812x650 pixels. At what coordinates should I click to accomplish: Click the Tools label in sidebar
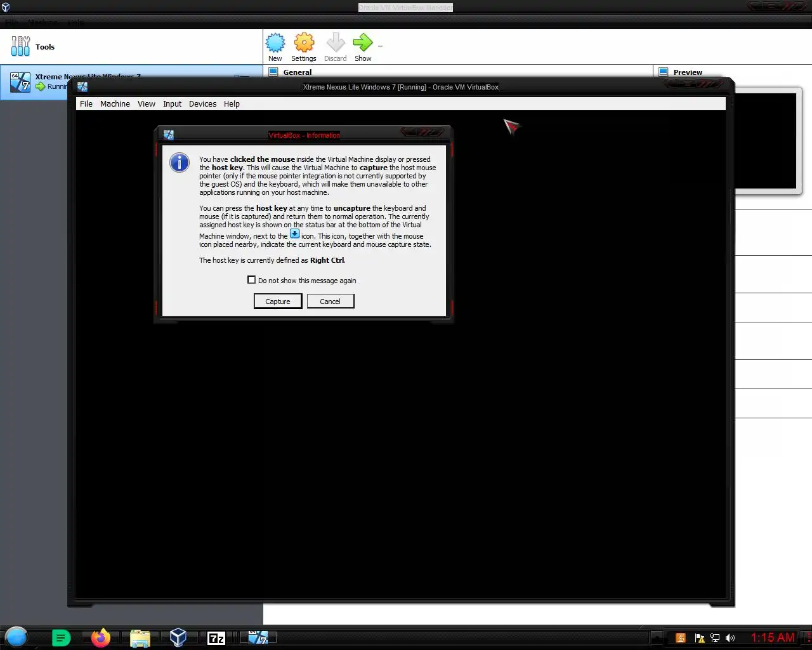(45, 47)
